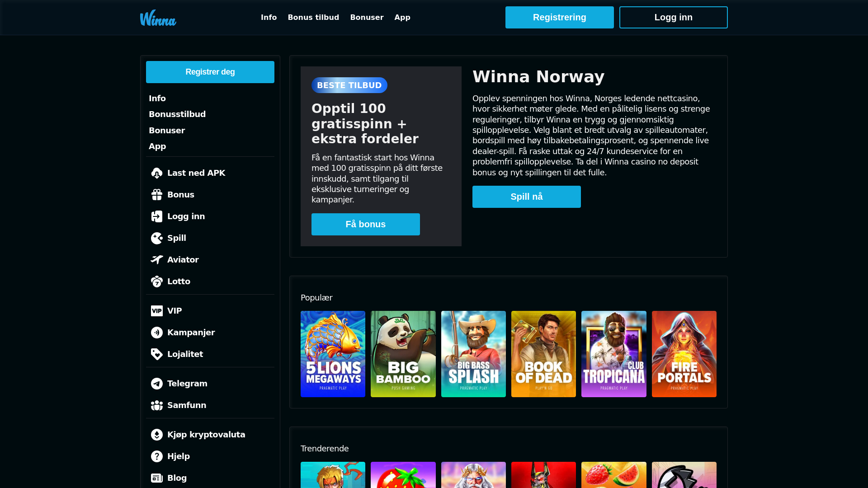The height and width of the screenshot is (488, 868).
Task: Click the Aviator plane icon
Action: coord(157,260)
